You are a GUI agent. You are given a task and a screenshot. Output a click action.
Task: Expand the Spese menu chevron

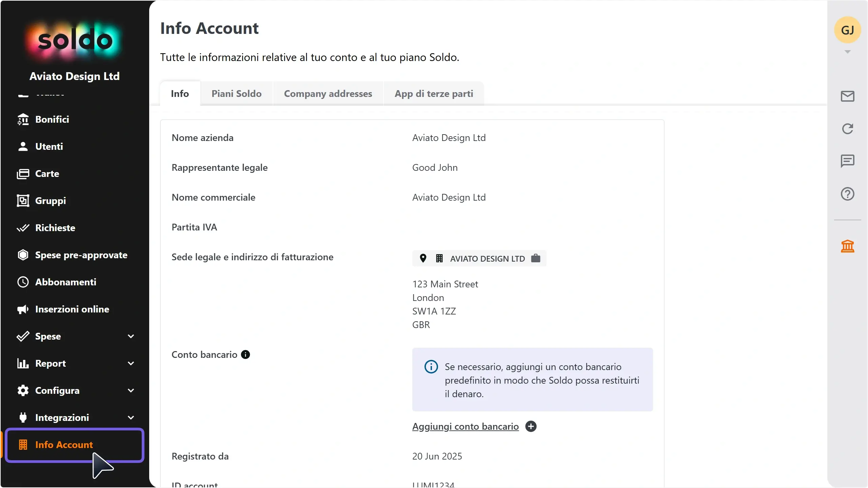point(131,336)
